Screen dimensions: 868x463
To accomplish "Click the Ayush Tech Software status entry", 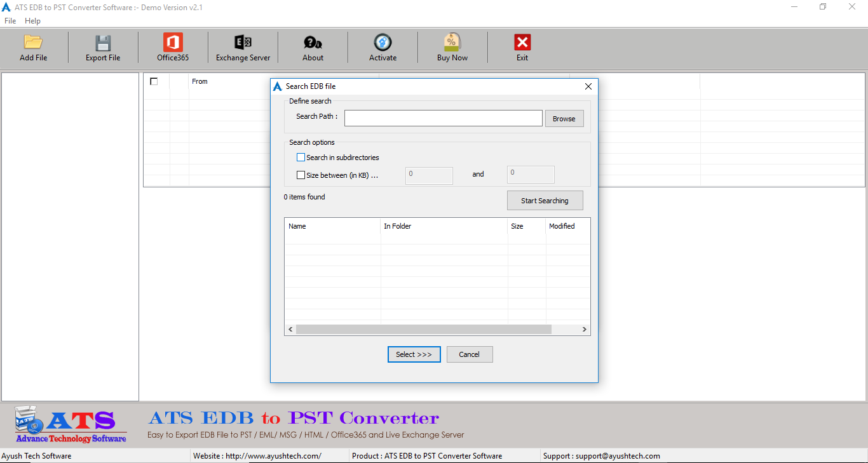I will pyautogui.click(x=36, y=456).
